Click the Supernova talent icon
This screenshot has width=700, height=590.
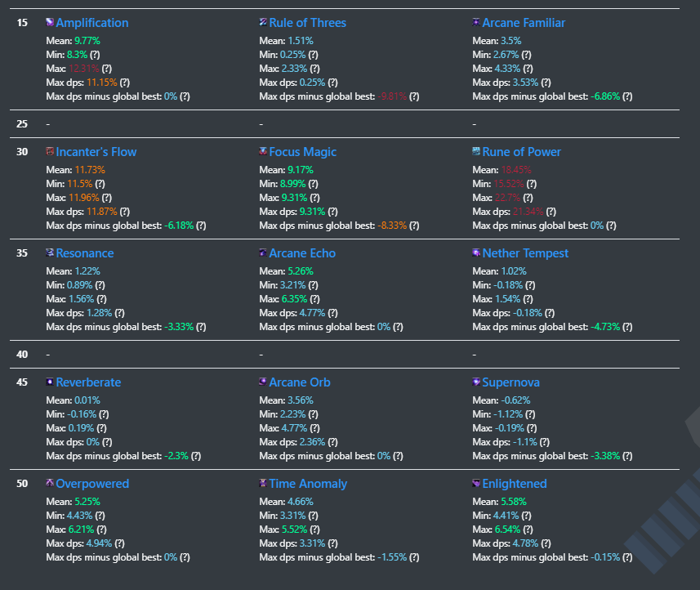[x=476, y=382]
